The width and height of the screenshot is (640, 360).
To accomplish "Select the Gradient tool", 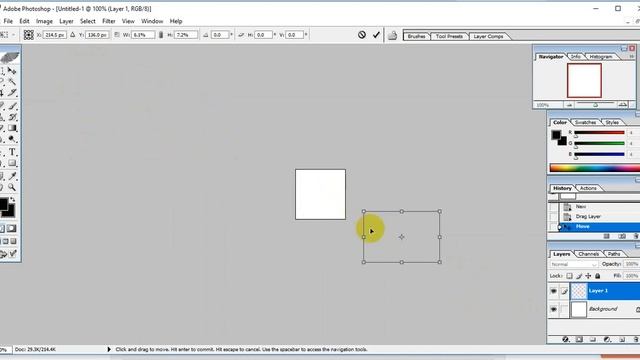I will (x=12, y=128).
